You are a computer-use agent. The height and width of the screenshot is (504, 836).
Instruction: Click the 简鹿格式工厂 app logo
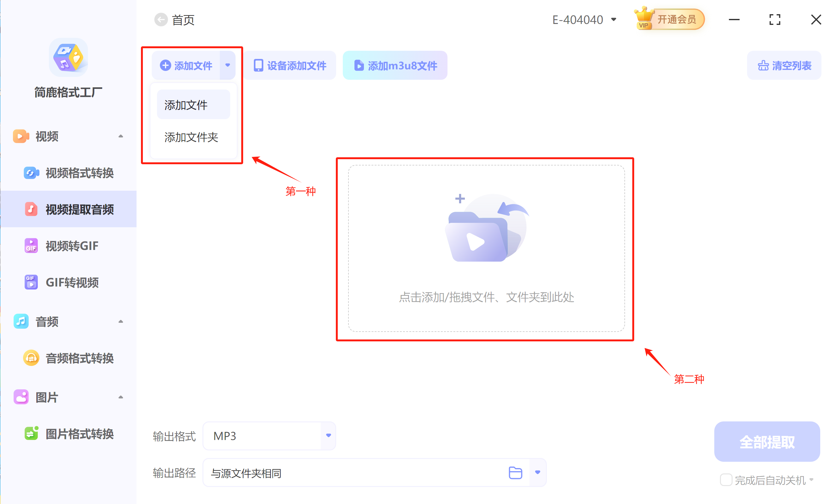tap(68, 57)
